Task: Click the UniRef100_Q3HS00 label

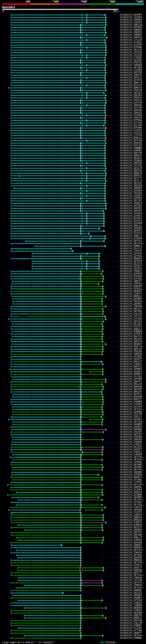Action: tap(131, 75)
